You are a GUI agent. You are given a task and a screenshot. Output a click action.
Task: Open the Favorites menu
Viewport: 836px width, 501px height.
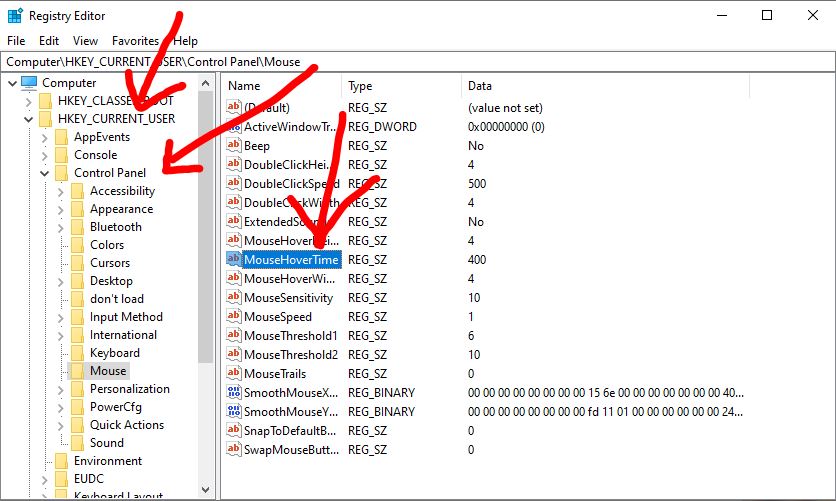tap(135, 41)
